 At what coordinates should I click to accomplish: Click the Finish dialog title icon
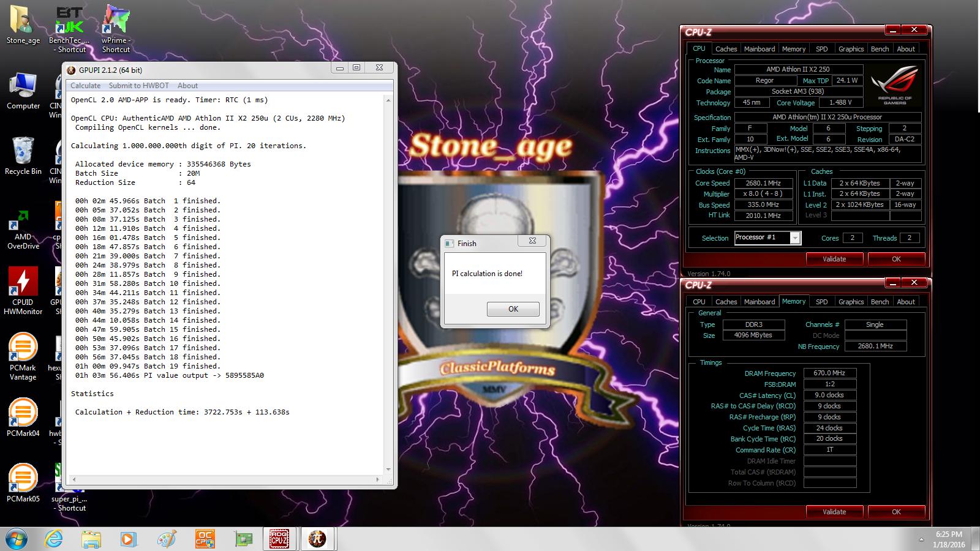click(x=449, y=243)
